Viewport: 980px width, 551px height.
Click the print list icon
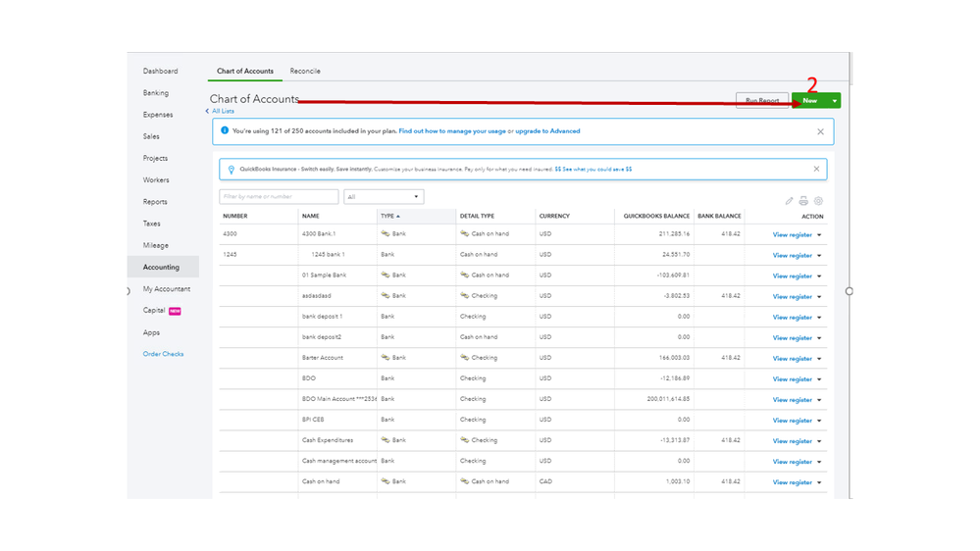pos(803,201)
